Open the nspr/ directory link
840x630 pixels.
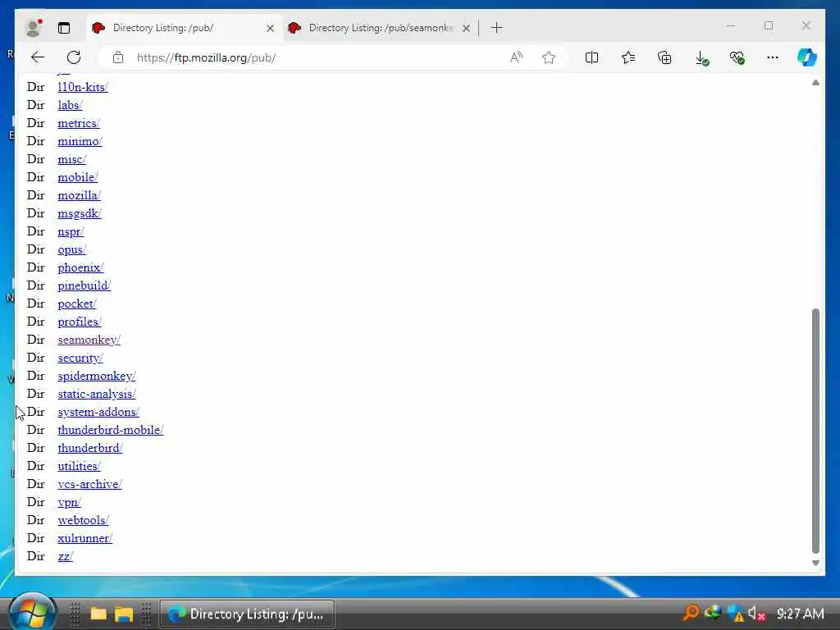click(x=71, y=231)
